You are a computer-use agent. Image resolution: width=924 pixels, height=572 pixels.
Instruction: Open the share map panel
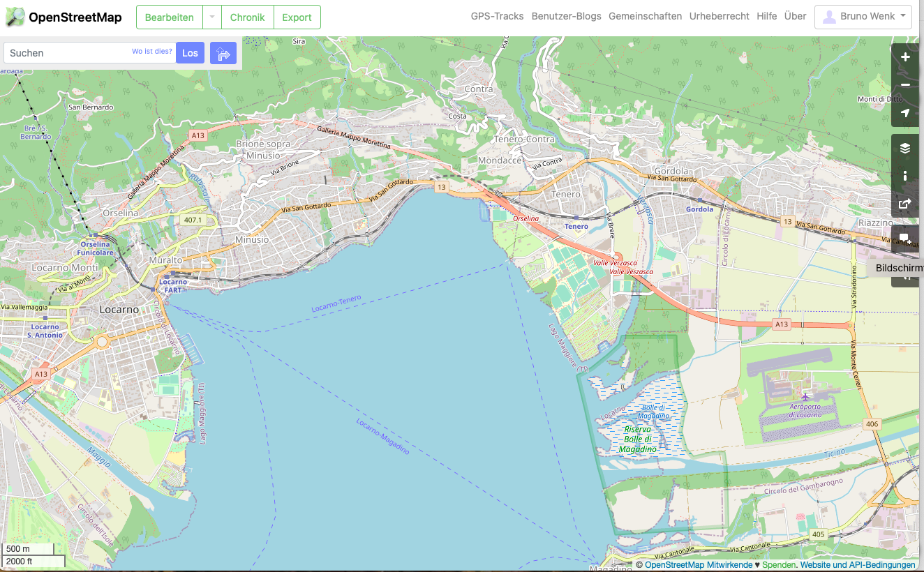coord(905,204)
